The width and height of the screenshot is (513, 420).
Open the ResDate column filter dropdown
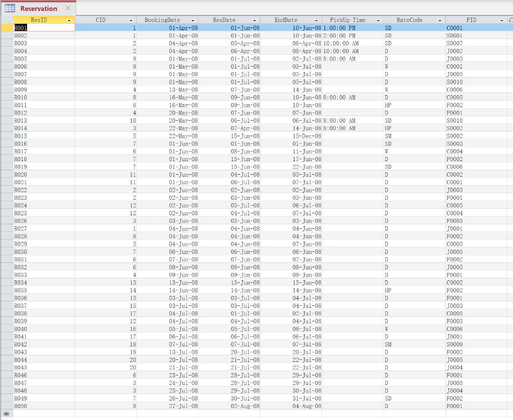coord(254,20)
